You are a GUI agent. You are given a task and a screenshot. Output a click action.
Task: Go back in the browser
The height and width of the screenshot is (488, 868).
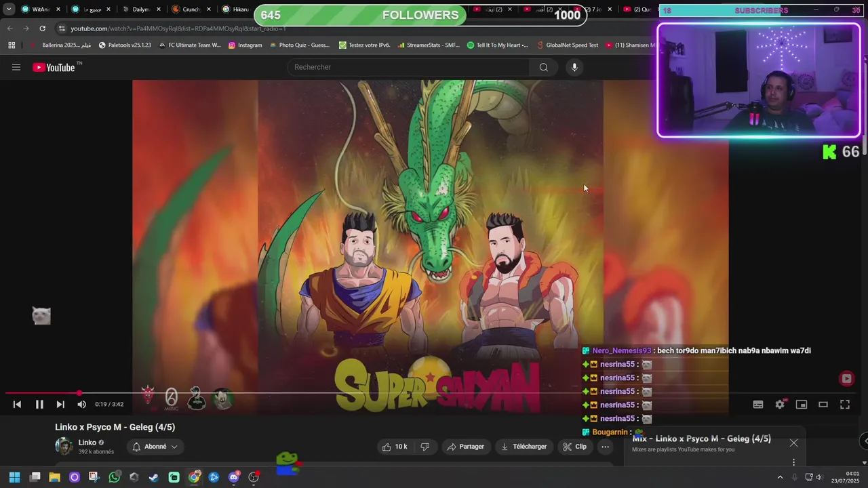9,28
